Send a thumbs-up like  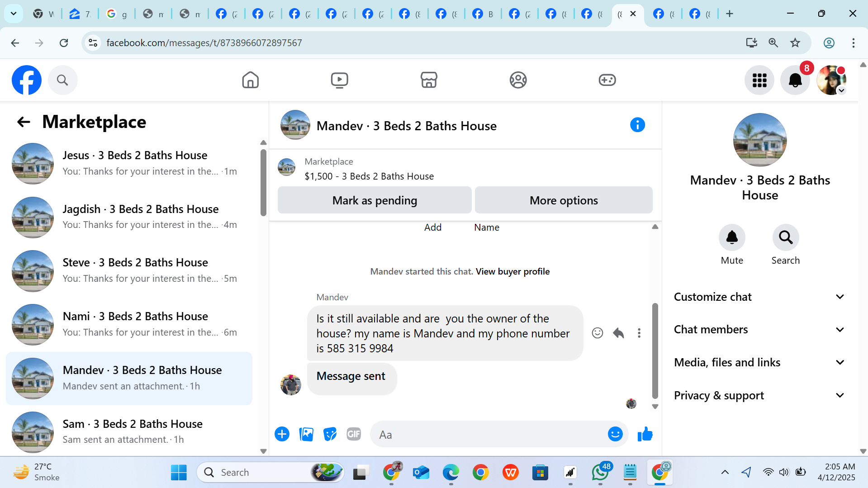[x=645, y=434]
